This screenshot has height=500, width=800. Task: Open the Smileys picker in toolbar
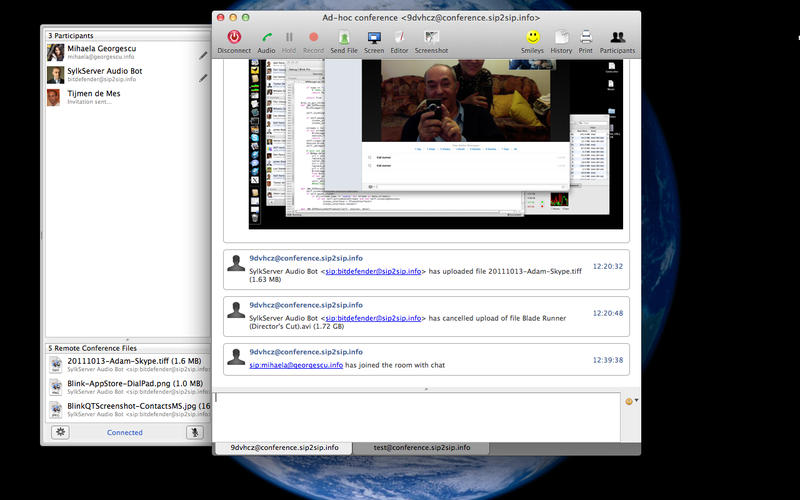533,37
